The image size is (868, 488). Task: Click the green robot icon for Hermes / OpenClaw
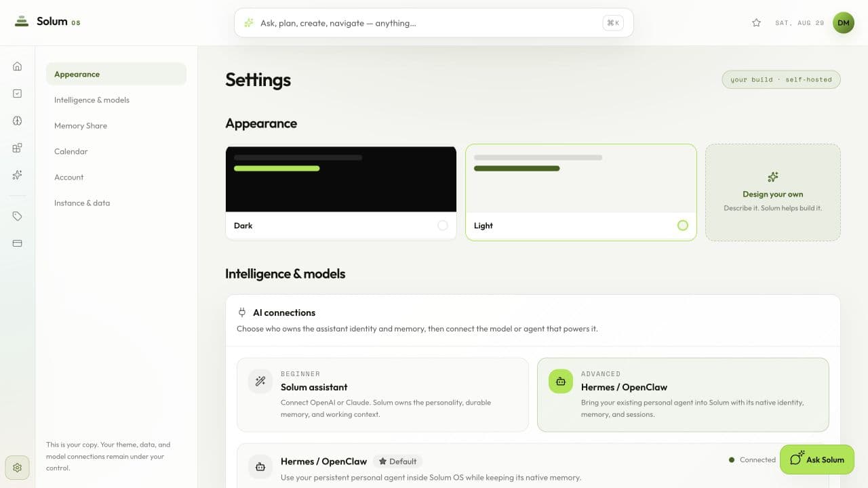561,382
